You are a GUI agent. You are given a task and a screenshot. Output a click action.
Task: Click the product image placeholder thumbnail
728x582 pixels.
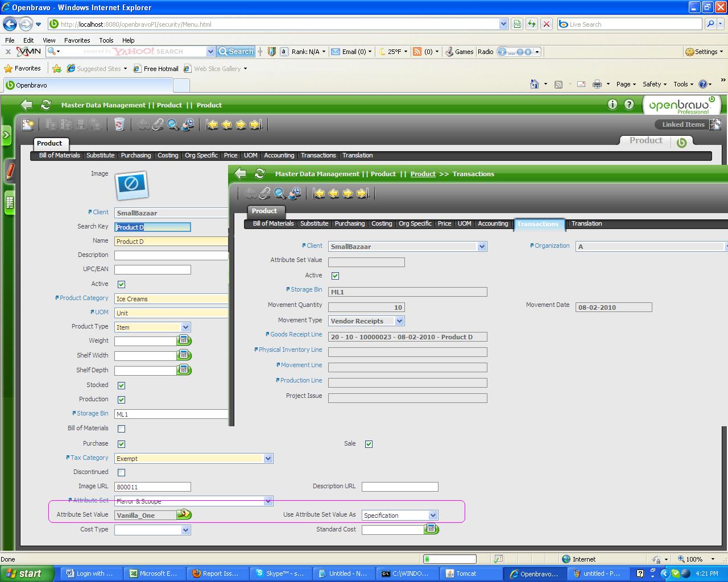tap(132, 185)
